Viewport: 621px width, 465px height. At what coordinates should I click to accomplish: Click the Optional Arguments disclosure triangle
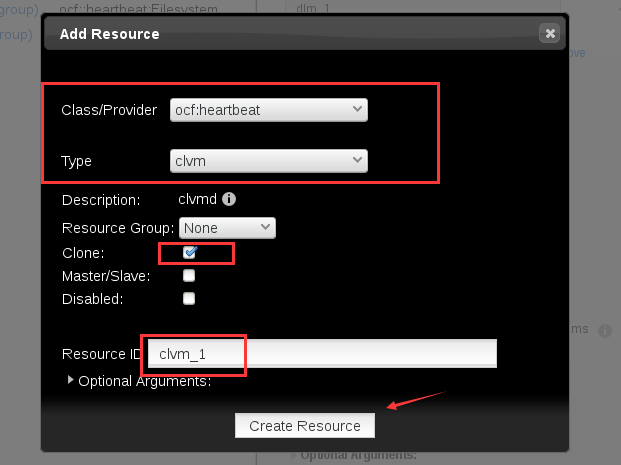pos(70,380)
